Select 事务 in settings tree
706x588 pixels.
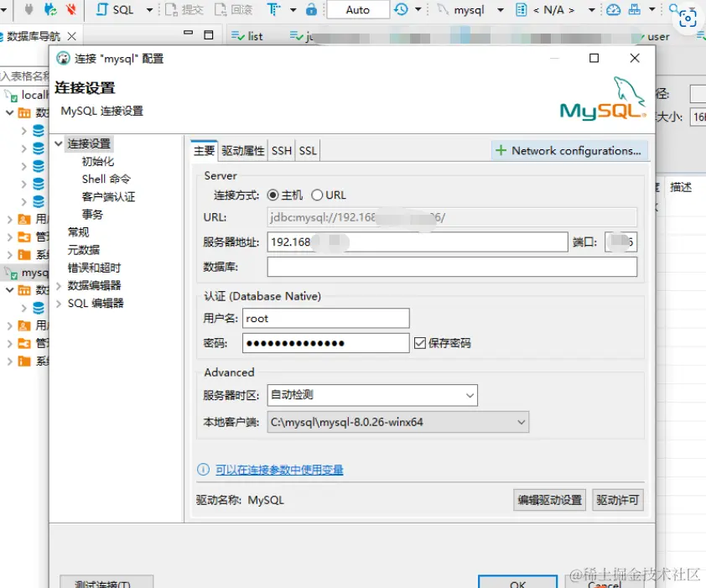click(x=92, y=215)
